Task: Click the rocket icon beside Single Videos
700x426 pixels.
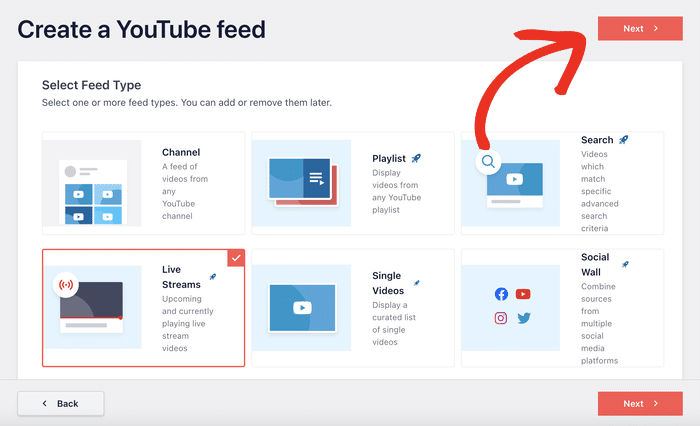Action: tap(416, 283)
